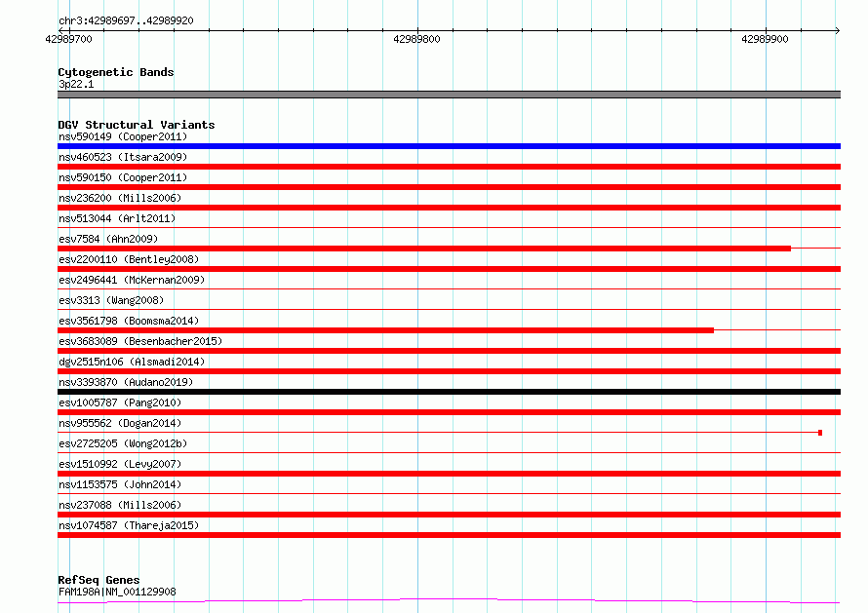Click the FAM198A|NM_001129908 gene label
Viewport: 868px width, 613px height.
117,592
